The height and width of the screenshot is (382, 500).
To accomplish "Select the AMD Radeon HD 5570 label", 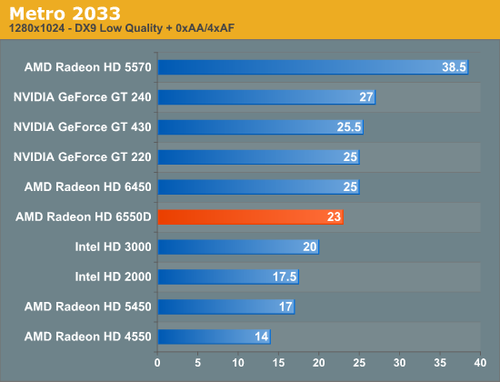I will tap(88, 67).
